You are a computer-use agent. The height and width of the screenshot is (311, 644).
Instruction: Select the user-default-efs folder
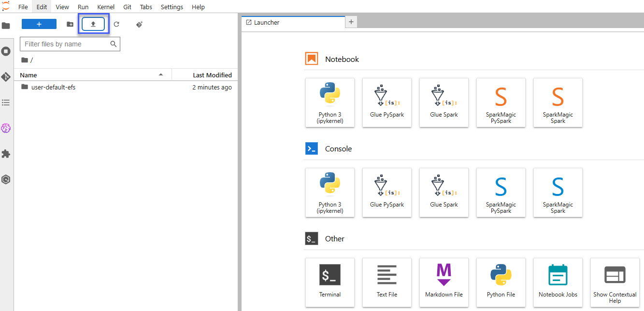126,88
